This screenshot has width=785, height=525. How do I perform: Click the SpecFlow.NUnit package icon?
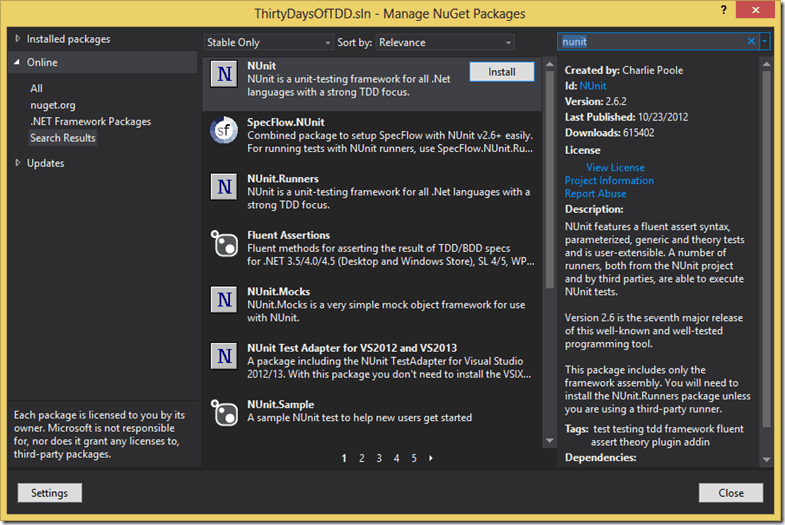[x=224, y=130]
